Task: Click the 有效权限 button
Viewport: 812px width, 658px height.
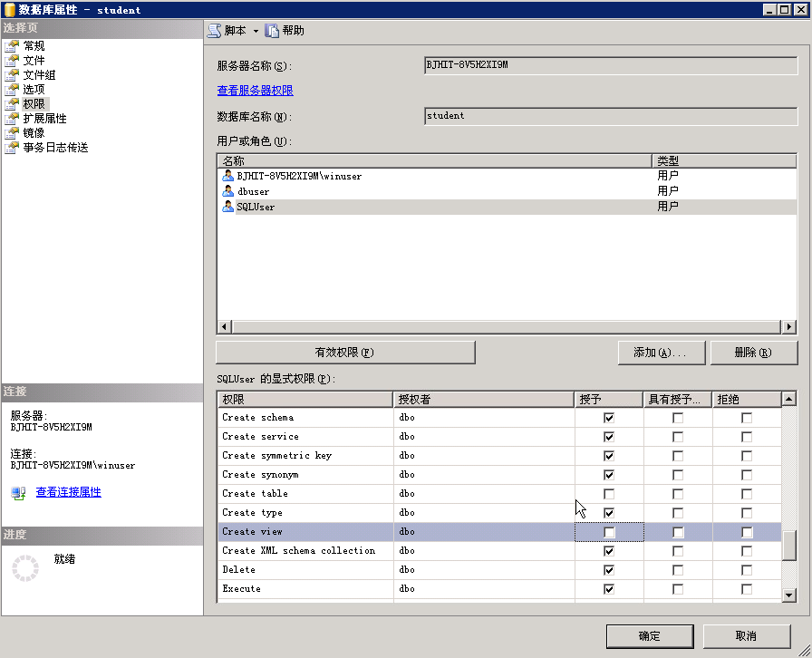Action: pyautogui.click(x=345, y=353)
